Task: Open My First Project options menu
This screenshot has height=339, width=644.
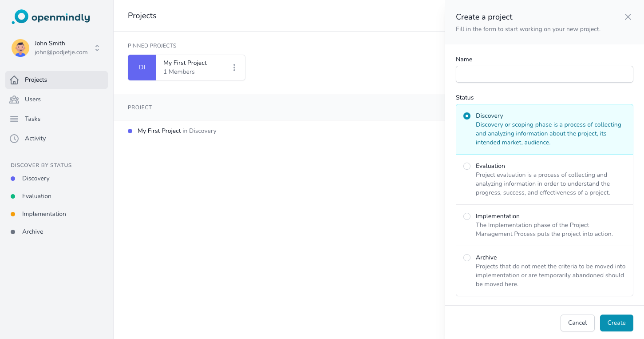Action: tap(234, 68)
